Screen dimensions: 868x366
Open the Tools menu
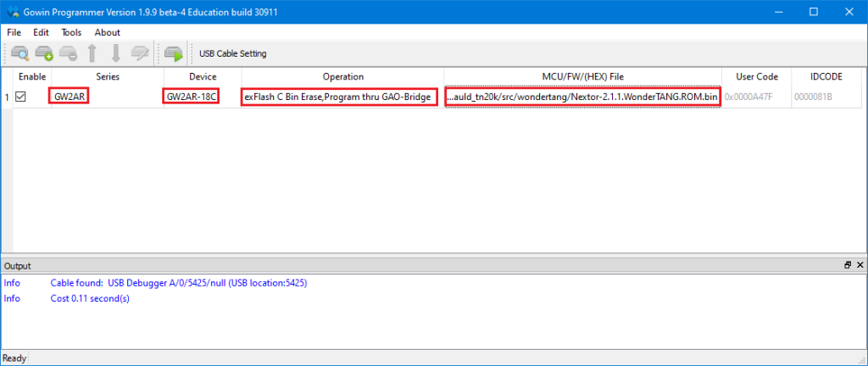[x=71, y=33]
